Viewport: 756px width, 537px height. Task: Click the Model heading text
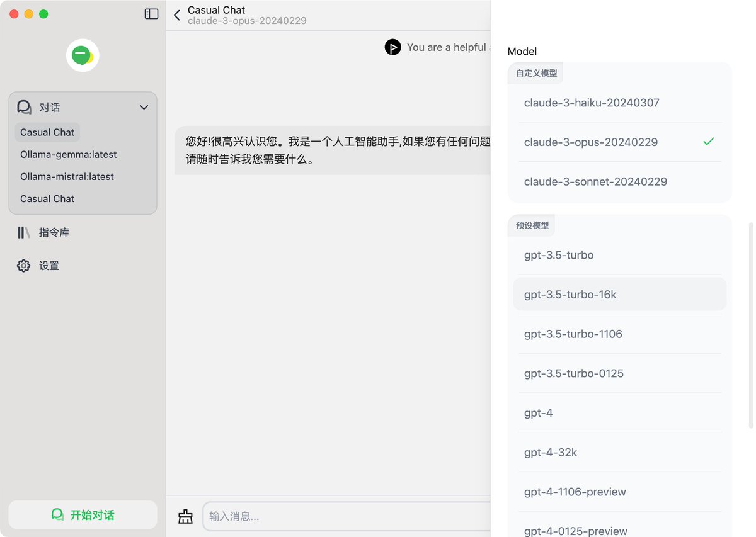[x=522, y=52]
